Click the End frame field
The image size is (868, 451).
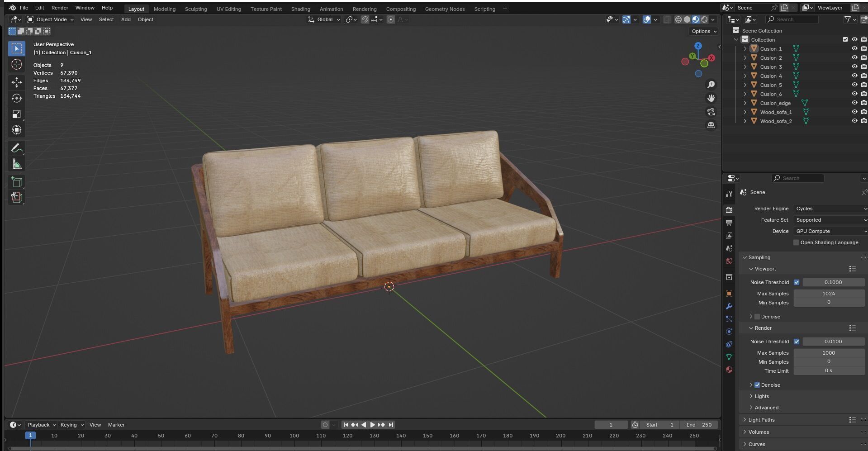pos(700,425)
